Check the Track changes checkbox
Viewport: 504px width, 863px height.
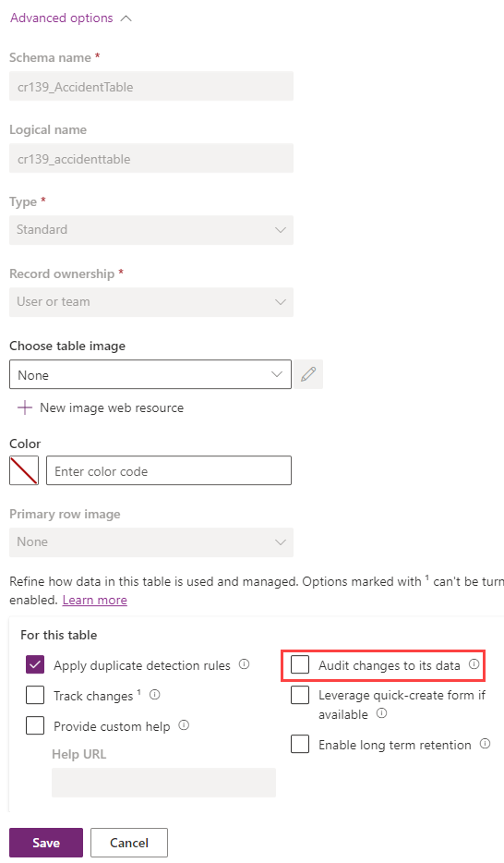35,695
